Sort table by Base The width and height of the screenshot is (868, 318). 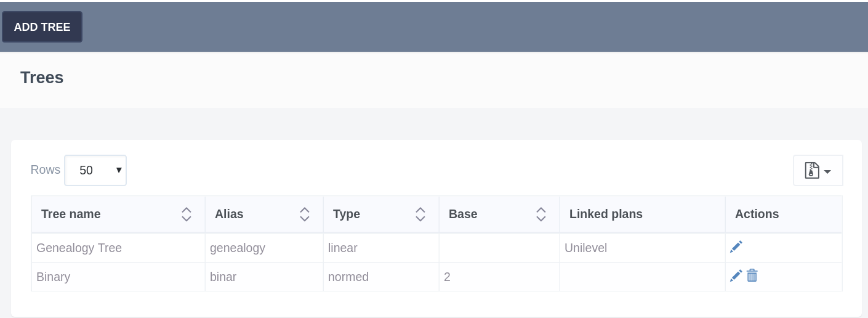coord(540,214)
